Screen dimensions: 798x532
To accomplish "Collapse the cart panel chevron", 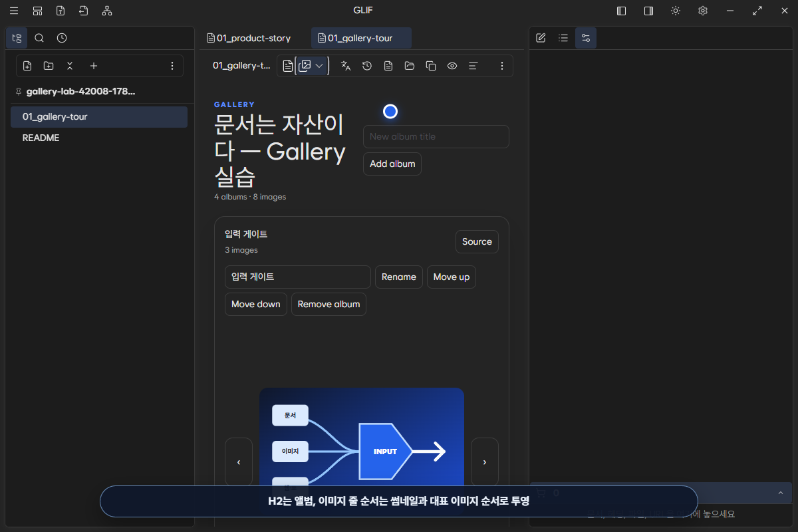I will [x=780, y=493].
